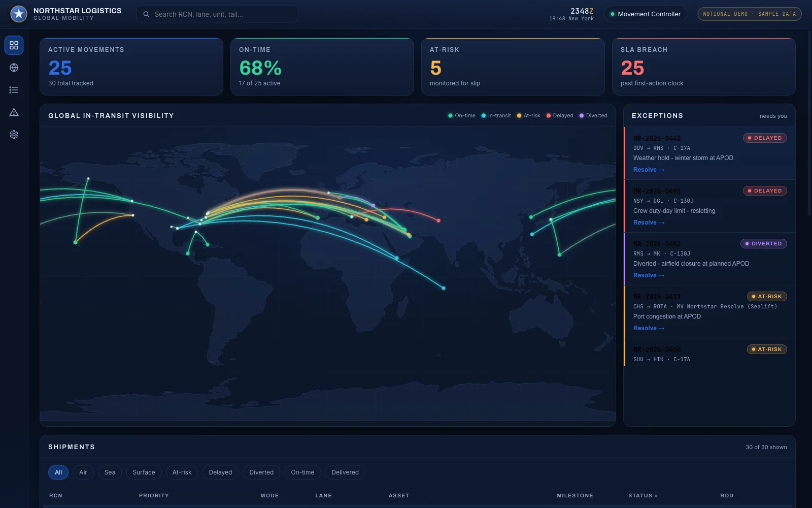Toggle the On-time map legend
This screenshot has height=508, width=812.
point(462,116)
